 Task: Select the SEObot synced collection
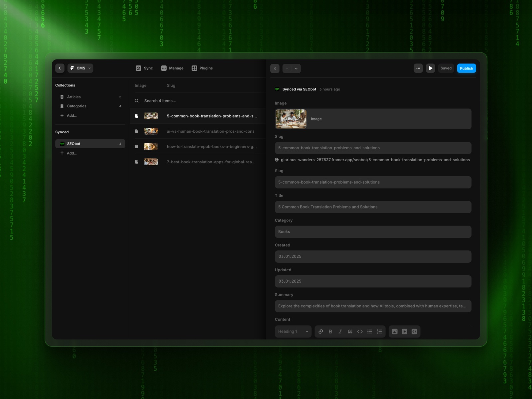(73, 143)
